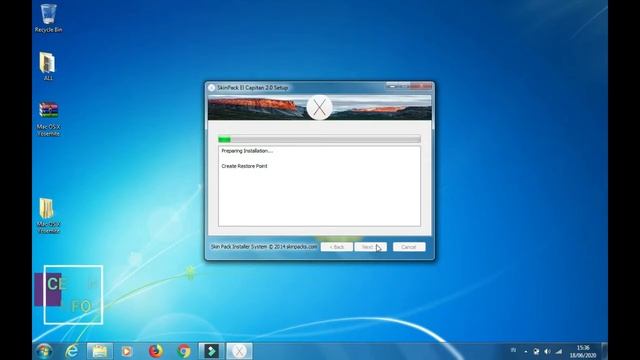
Task: Launch Google Chrome from the taskbar
Action: pyautogui.click(x=184, y=351)
